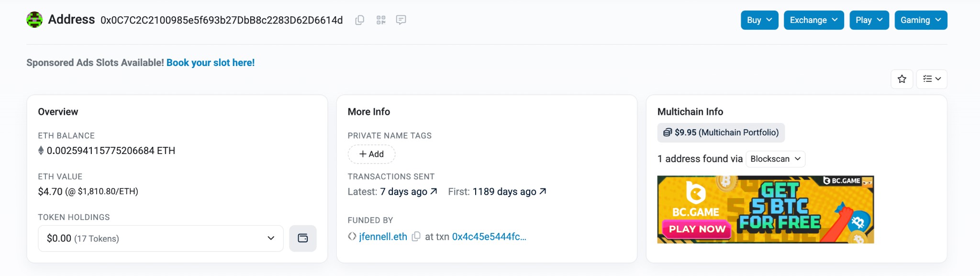Expand the Buy dropdown
The image size is (980, 276).
pyautogui.click(x=759, y=20)
